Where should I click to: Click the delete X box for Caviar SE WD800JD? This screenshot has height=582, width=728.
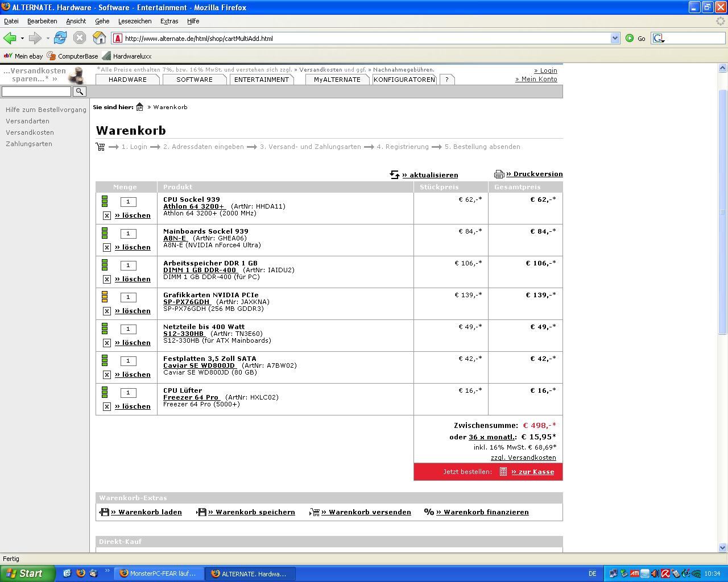pos(106,375)
